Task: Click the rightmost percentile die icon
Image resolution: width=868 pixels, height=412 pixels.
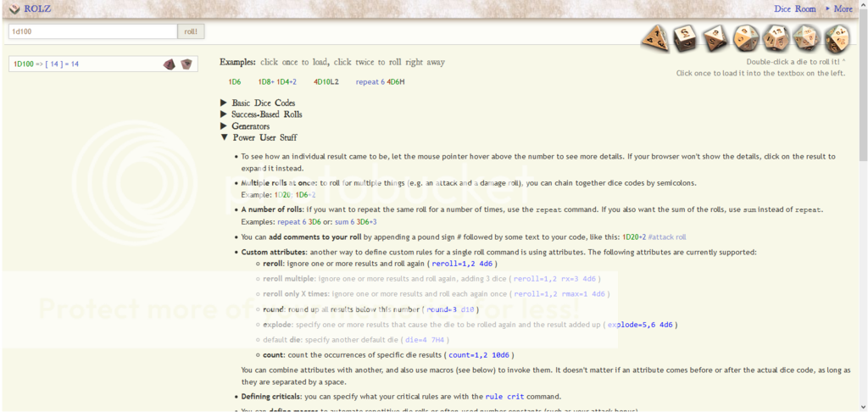Action: pos(837,37)
